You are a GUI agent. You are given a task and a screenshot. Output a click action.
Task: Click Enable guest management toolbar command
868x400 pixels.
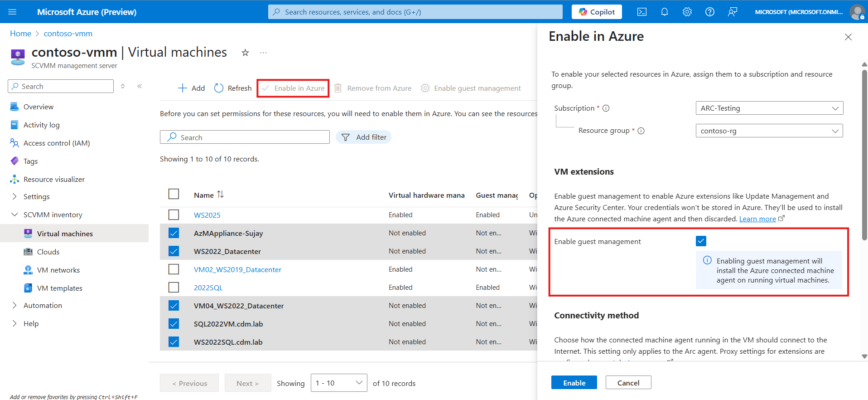(471, 88)
